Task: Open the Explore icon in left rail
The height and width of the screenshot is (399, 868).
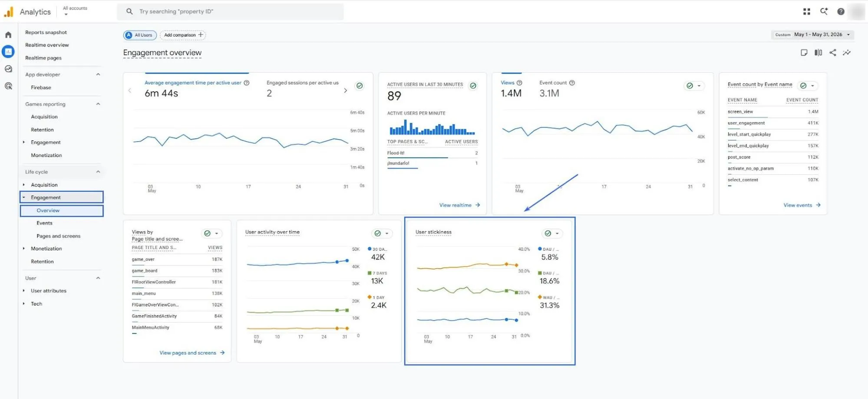Action: (8, 69)
